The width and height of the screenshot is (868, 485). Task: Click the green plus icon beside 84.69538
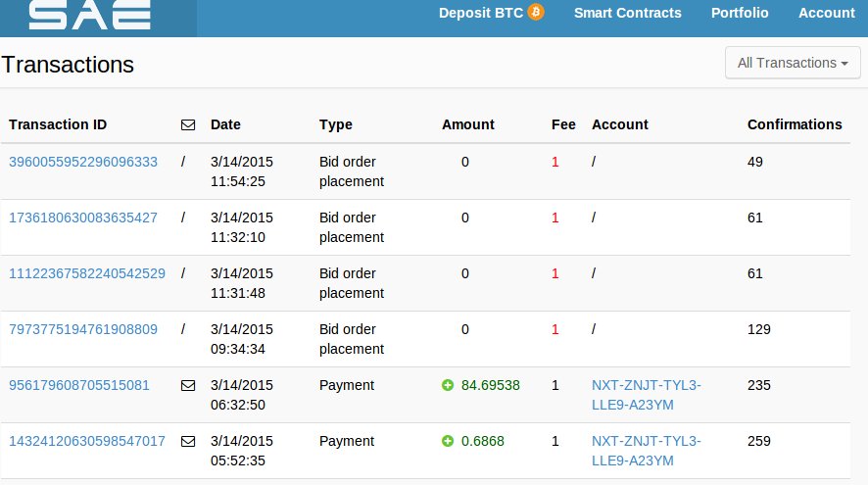tap(448, 385)
